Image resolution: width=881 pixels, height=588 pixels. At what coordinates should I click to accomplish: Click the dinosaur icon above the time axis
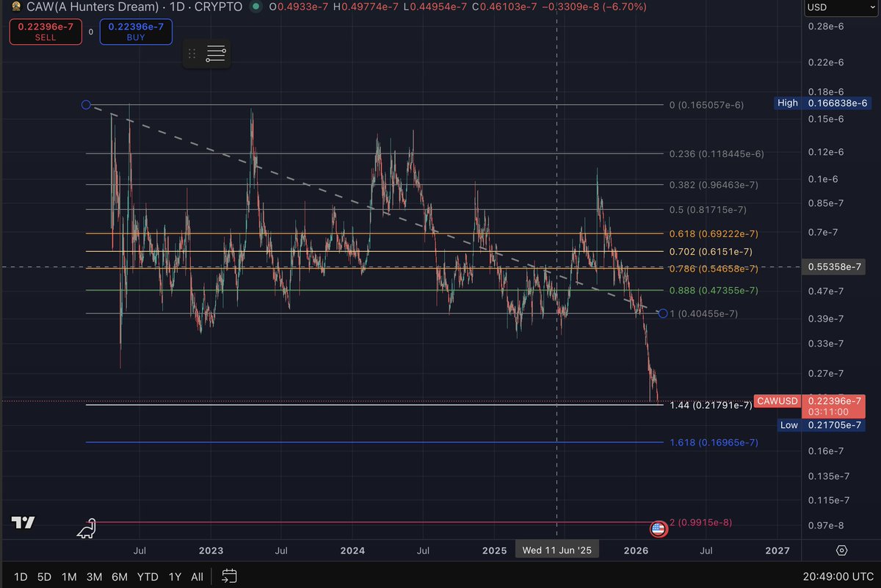tap(87, 528)
